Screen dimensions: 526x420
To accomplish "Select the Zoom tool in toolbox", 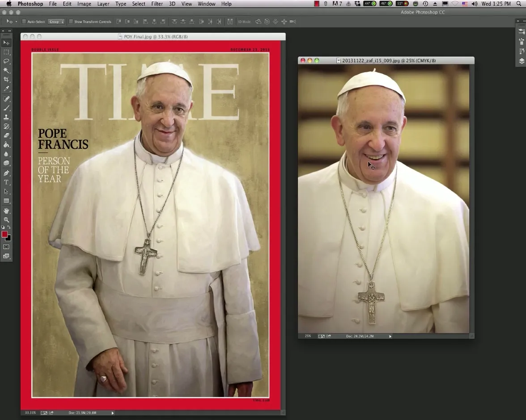I will (6, 220).
